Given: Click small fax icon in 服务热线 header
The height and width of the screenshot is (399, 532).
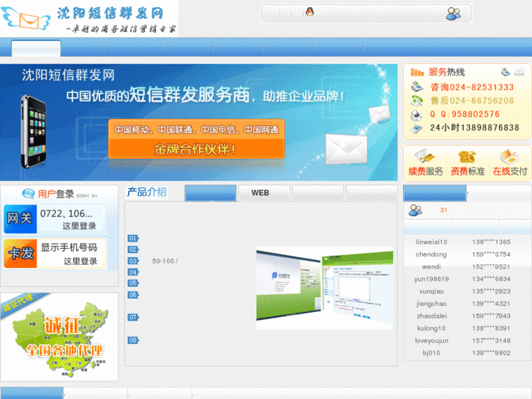Looking at the screenshot, I should (506, 72).
